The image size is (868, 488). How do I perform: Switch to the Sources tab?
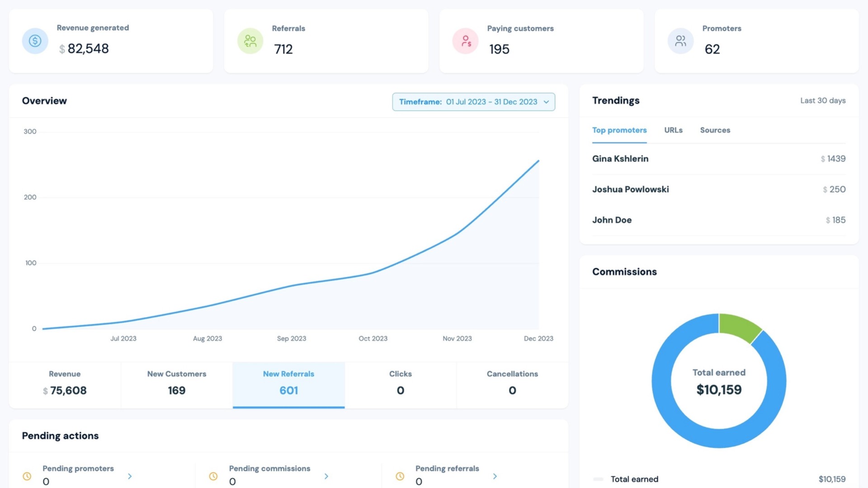[x=715, y=130]
